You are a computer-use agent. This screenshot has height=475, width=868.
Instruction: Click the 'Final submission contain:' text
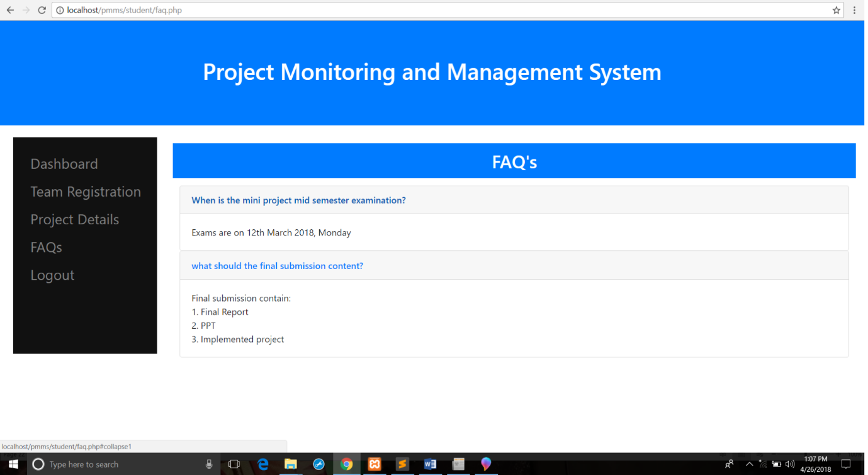click(241, 298)
